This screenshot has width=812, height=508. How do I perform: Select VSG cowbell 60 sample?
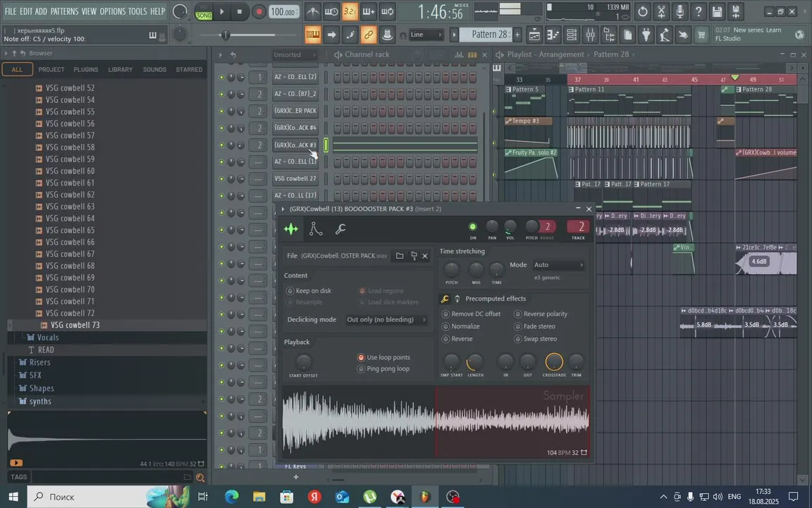tap(70, 171)
